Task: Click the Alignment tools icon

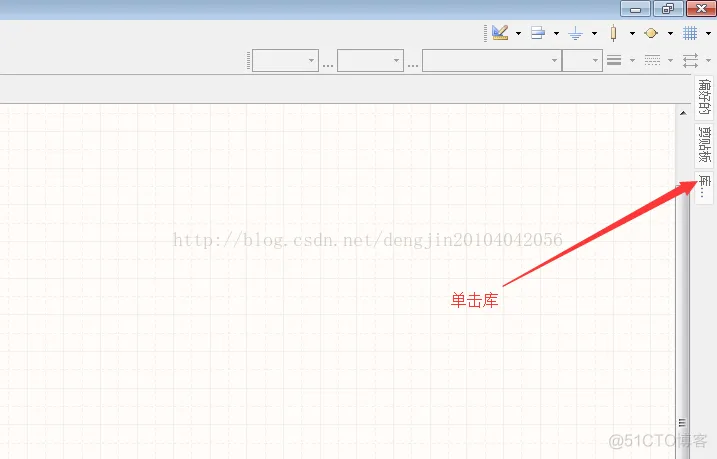Action: (x=538, y=33)
